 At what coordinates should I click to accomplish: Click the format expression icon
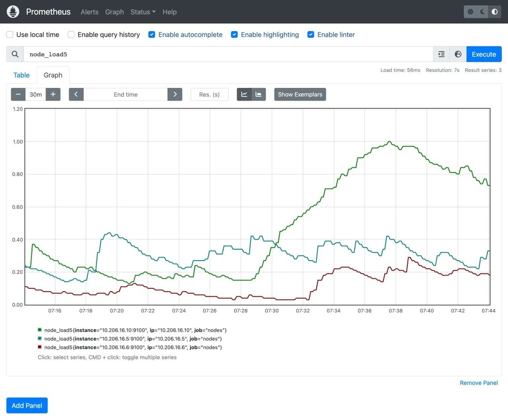coord(441,54)
